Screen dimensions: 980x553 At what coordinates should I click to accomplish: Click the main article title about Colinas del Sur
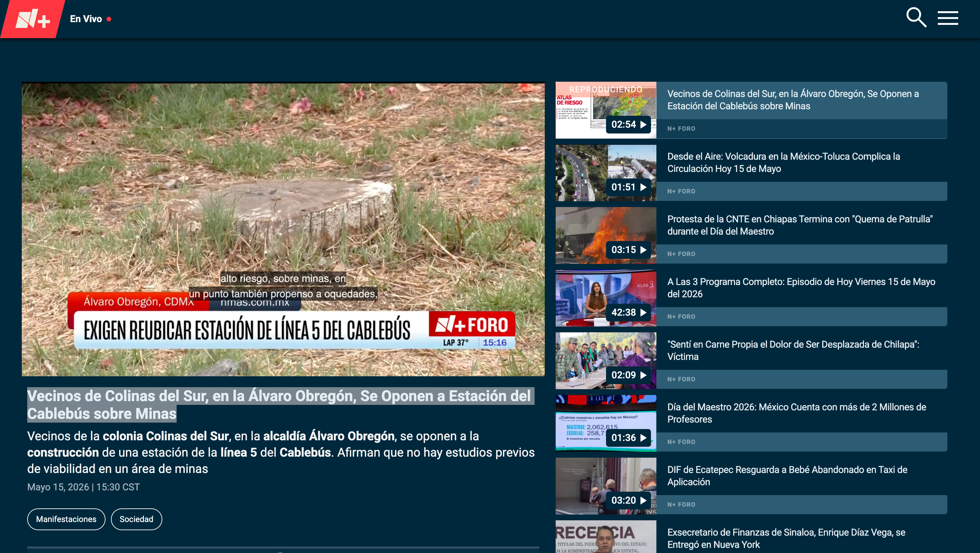280,405
